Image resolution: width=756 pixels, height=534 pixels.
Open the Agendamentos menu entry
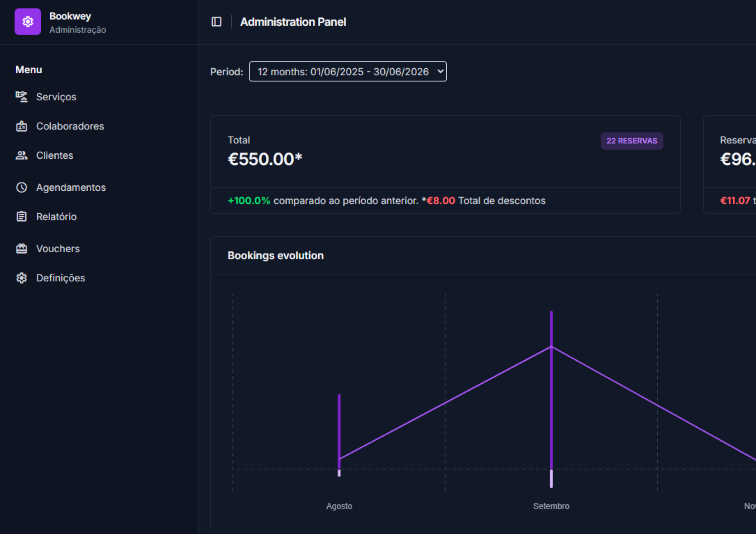(x=71, y=188)
